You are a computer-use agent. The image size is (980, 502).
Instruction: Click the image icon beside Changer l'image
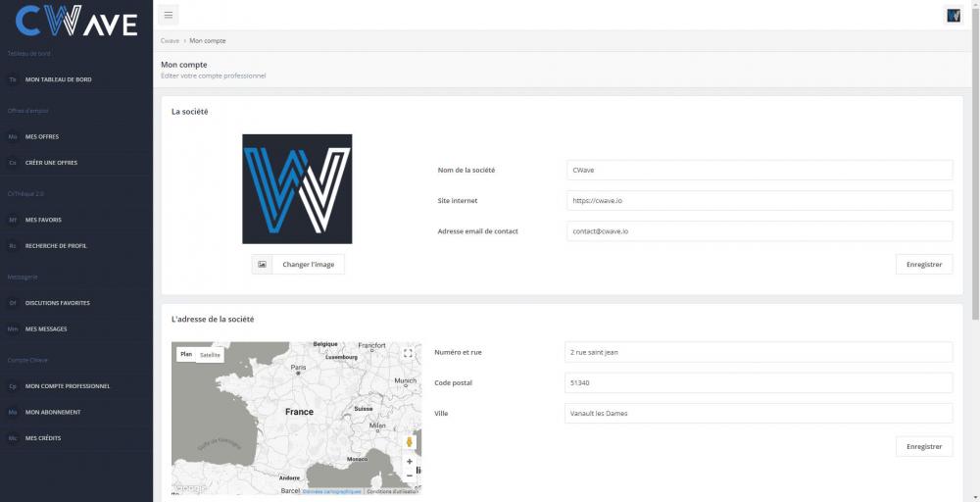[262, 265]
